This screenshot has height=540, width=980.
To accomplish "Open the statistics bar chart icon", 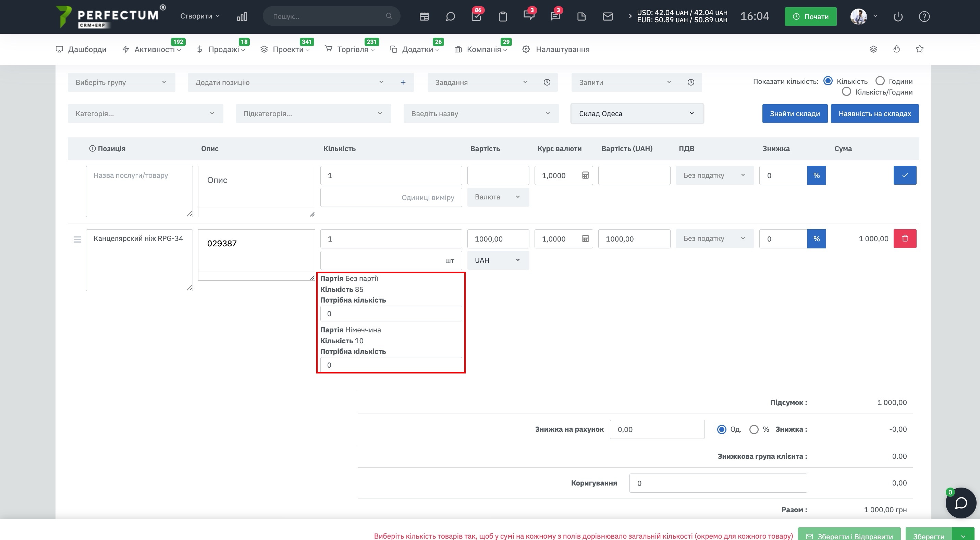I will tap(242, 16).
